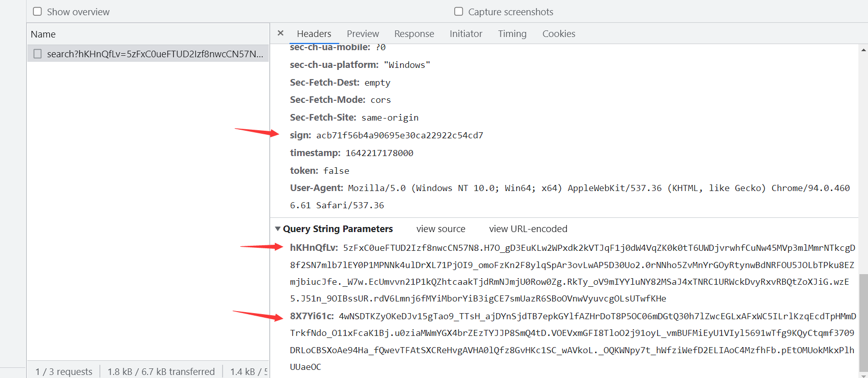Click the Sec-Fetch-Mode value cors
This screenshot has width=868, height=378.
coord(380,100)
